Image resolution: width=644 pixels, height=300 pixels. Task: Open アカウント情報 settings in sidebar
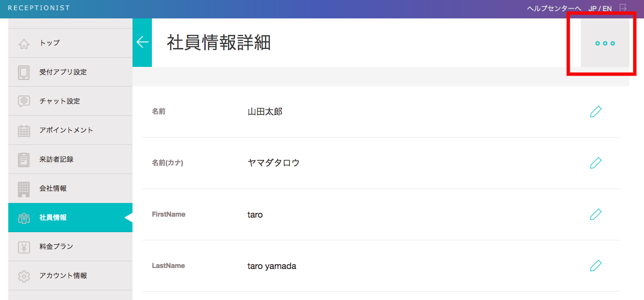point(63,276)
